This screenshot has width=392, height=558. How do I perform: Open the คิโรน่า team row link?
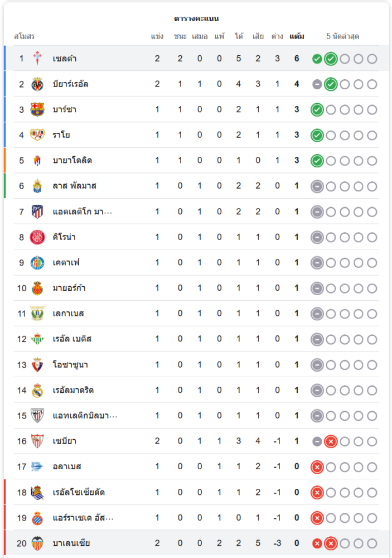coord(64,237)
